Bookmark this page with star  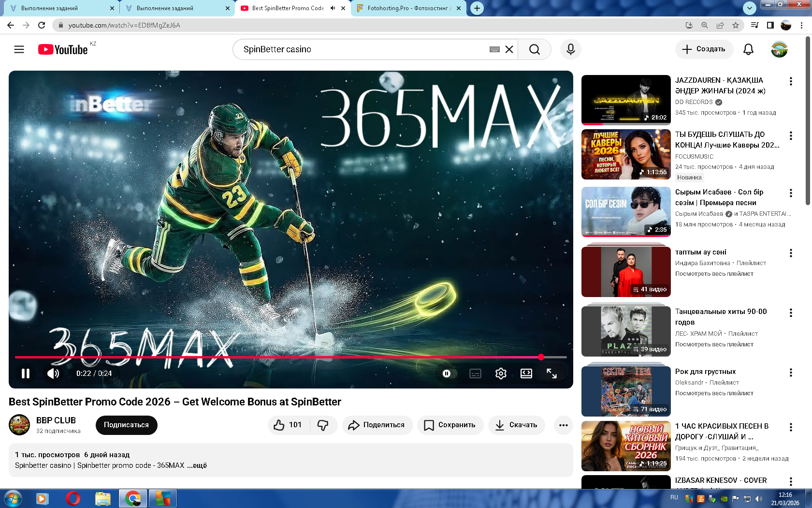point(736,25)
